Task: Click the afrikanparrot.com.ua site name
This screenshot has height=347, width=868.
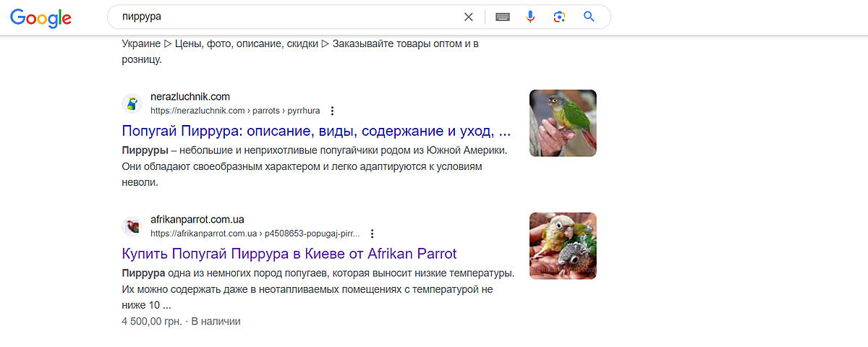Action: pyautogui.click(x=202, y=220)
